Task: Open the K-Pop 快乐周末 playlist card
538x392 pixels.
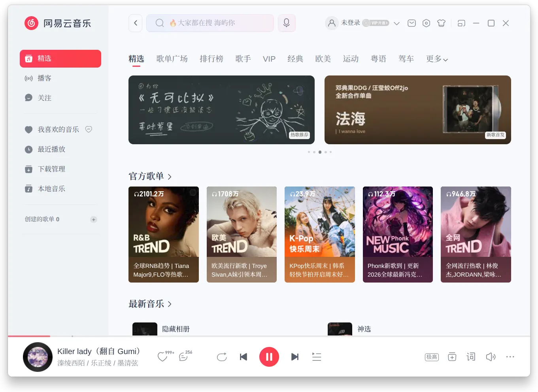Action: [x=320, y=234]
